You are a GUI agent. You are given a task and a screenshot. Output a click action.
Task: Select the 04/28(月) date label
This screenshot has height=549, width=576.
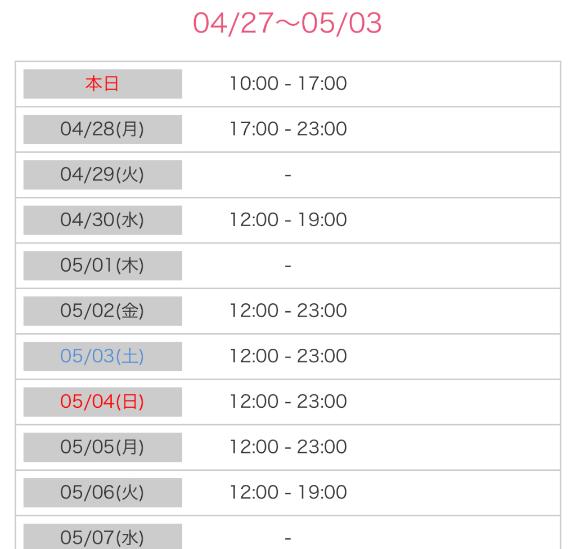102,129
